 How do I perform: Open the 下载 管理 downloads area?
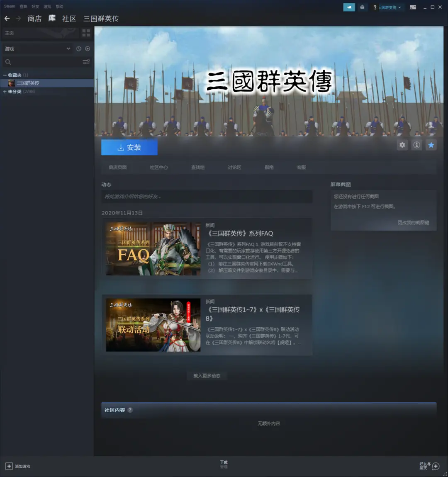point(224,464)
